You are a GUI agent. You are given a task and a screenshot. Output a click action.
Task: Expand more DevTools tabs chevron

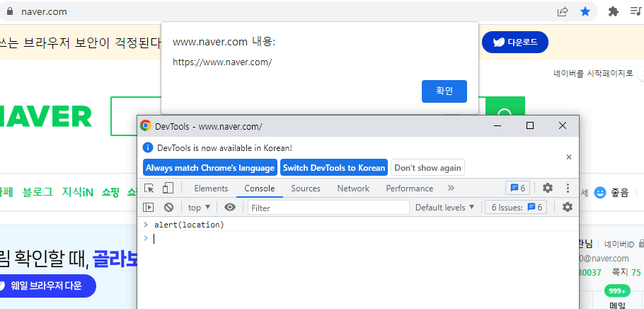click(x=451, y=189)
